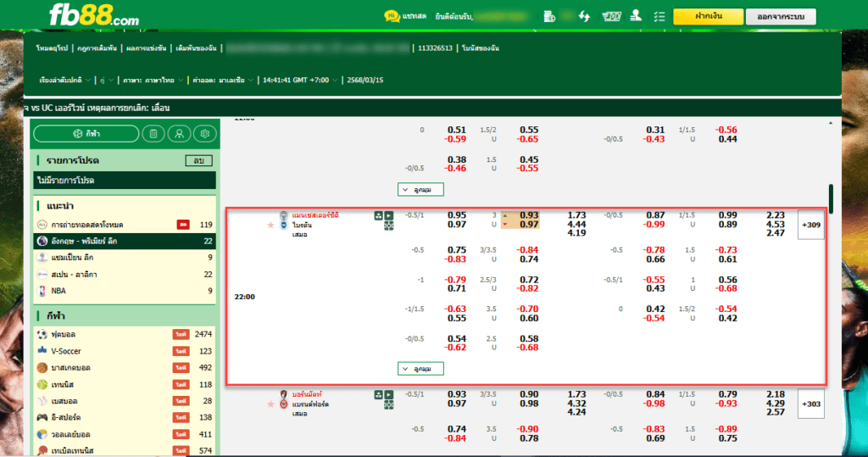The width and height of the screenshot is (868, 457).
Task: Click the logout button
Action: pyautogui.click(x=781, y=17)
